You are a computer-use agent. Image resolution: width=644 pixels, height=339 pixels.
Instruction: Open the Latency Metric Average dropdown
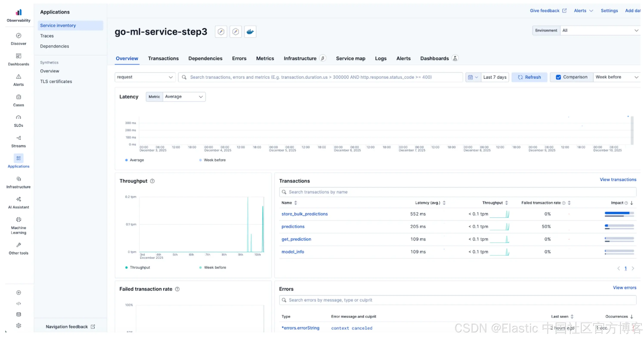184,97
